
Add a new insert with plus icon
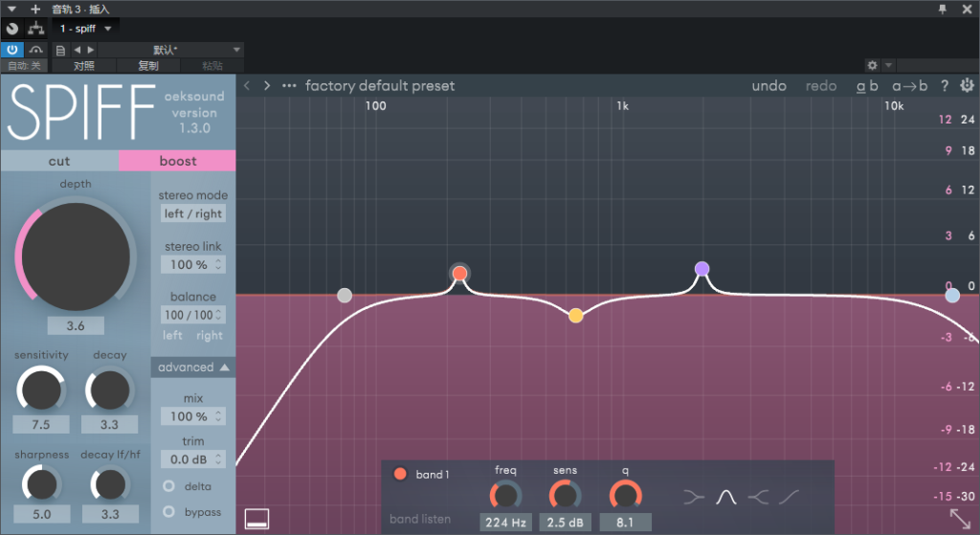click(35, 9)
